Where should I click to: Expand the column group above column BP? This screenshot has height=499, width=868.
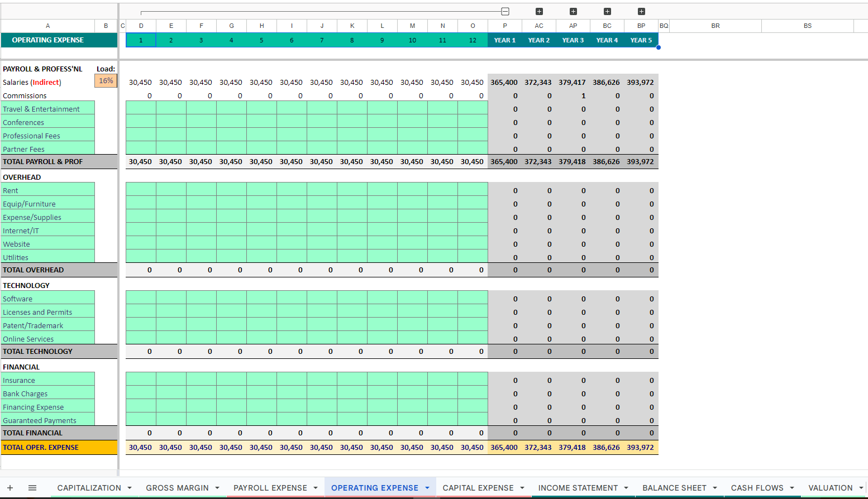point(641,11)
